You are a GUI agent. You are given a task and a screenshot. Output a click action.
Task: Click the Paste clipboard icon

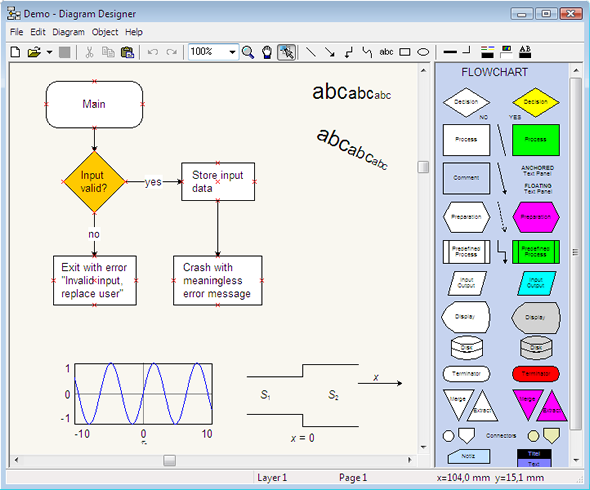tap(127, 52)
